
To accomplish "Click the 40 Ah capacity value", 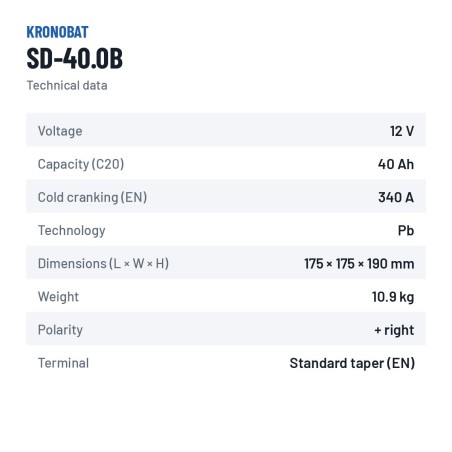I will [396, 164].
